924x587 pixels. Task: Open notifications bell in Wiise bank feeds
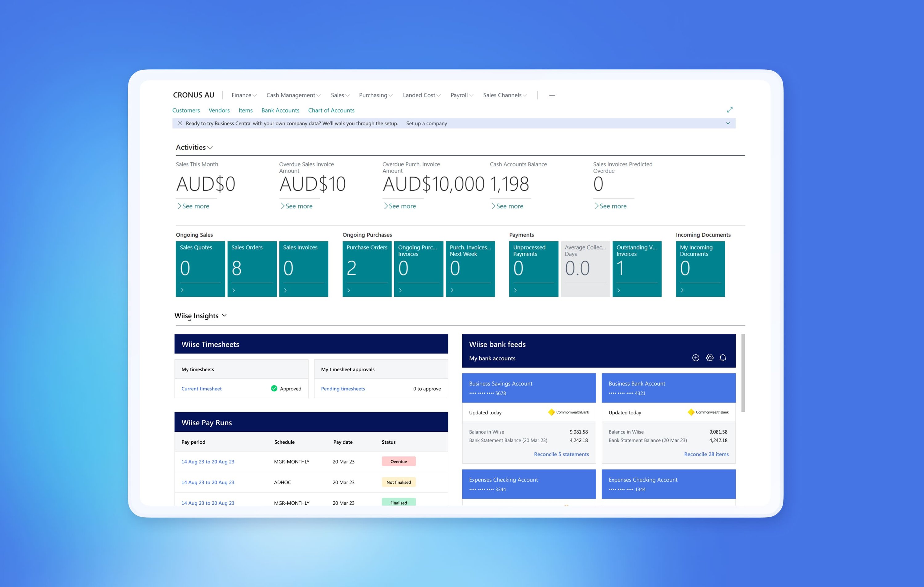click(x=723, y=358)
